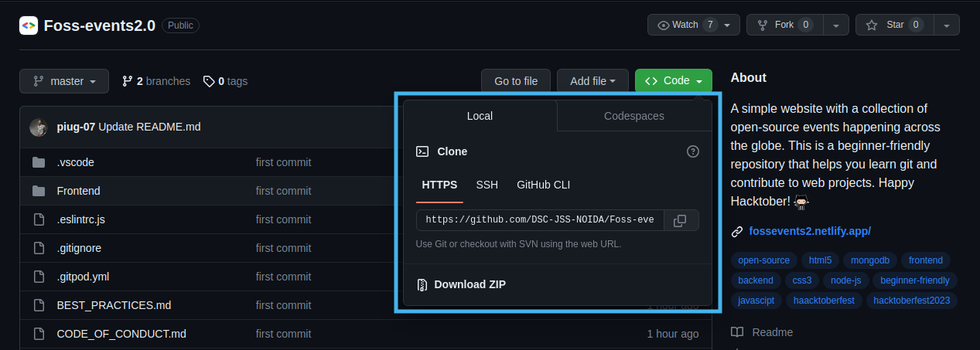Click the file icon for .gitignore

(x=39, y=248)
